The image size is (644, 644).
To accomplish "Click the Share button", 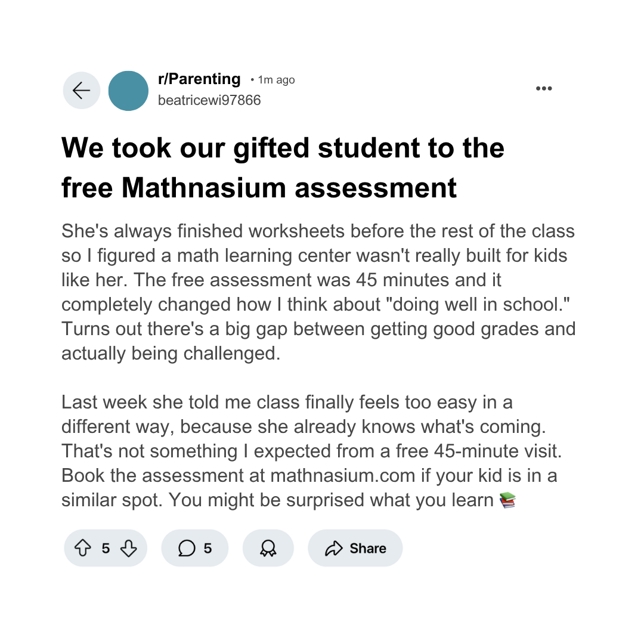I will [x=355, y=548].
